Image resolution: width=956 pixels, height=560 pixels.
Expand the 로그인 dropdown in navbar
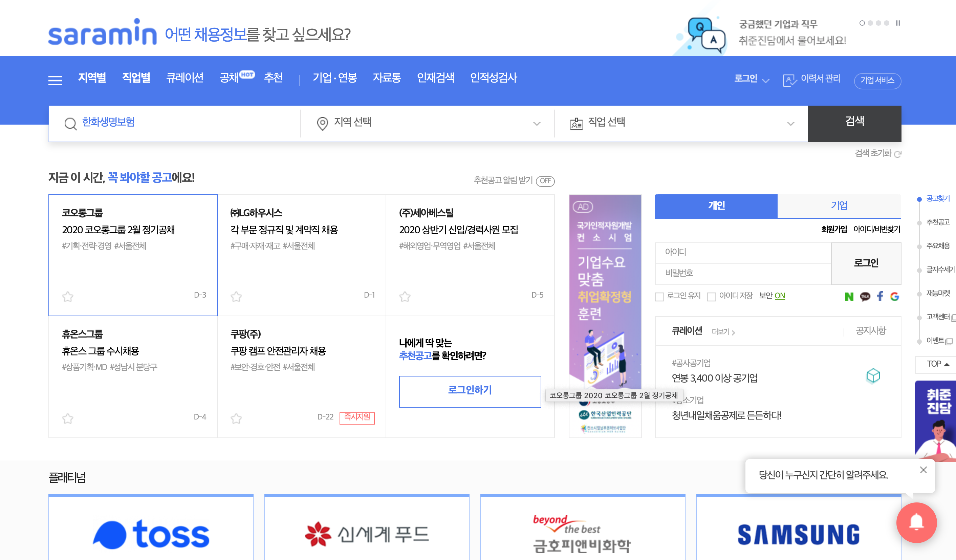(x=752, y=79)
